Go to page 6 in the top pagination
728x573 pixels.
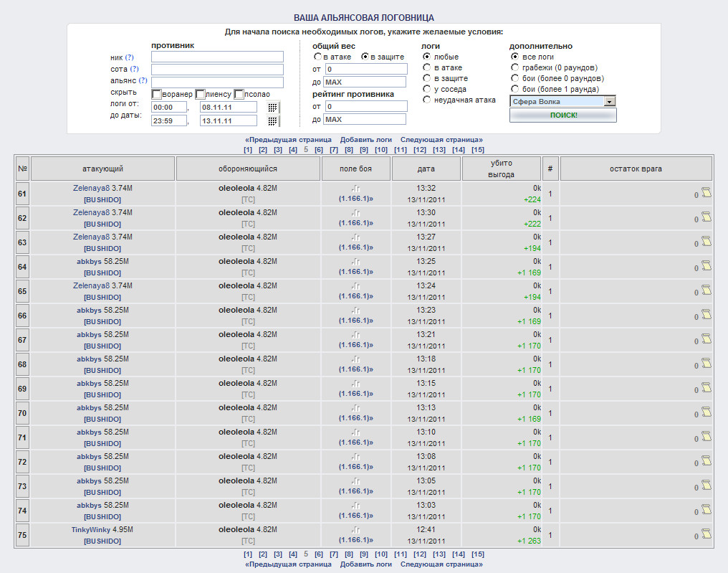319,150
